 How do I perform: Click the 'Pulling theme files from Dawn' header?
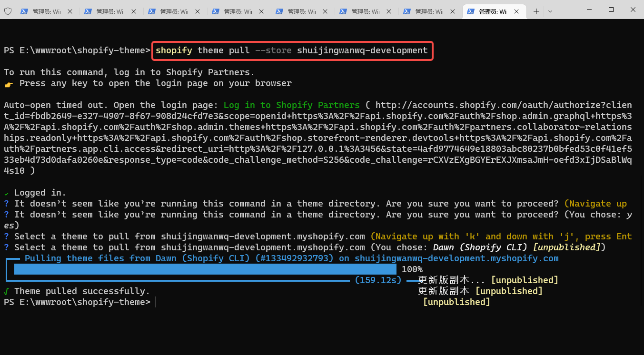click(x=292, y=258)
